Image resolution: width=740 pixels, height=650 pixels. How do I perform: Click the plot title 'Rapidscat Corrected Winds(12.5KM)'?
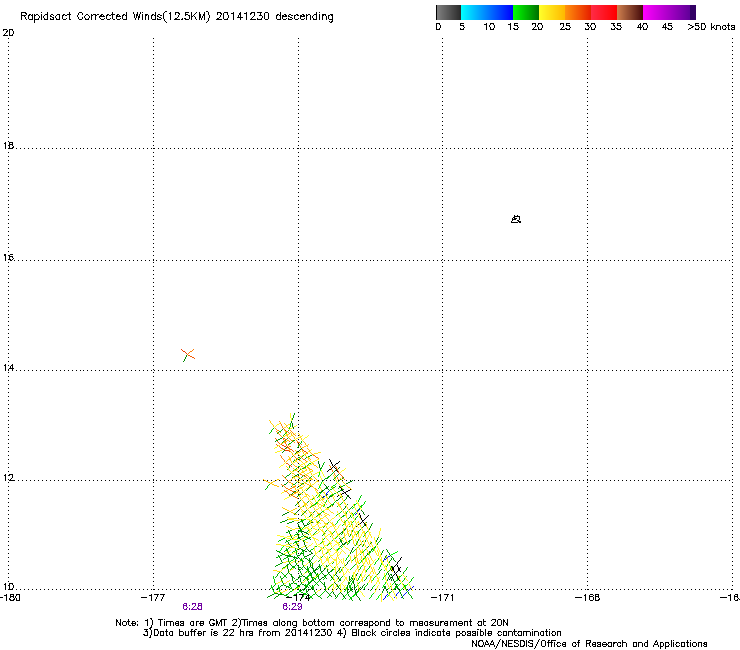click(x=115, y=17)
